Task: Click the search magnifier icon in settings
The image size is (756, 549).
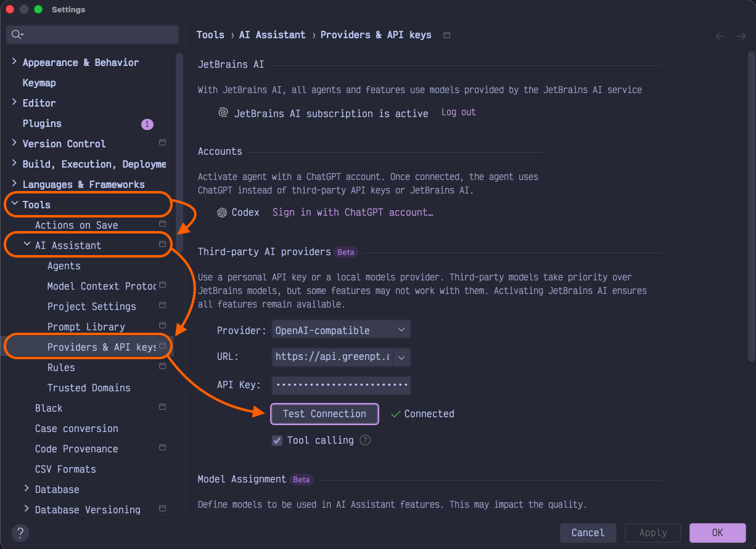Action: [x=17, y=35]
